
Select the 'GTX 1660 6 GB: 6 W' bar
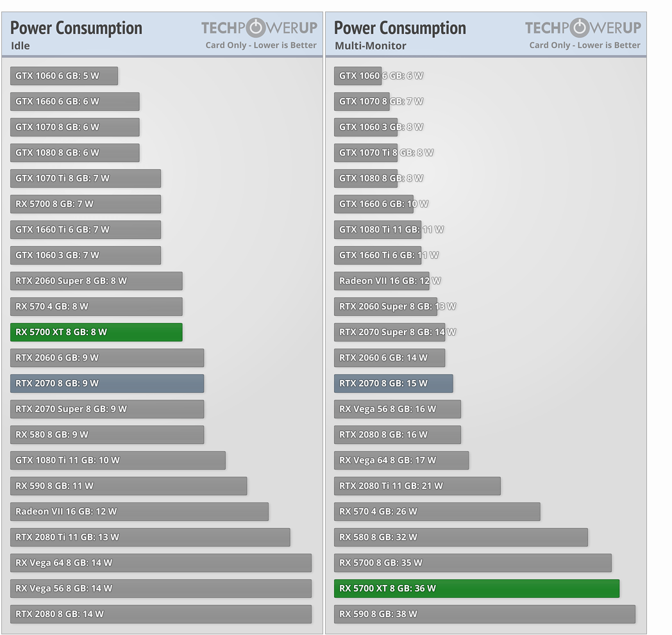pos(74,101)
